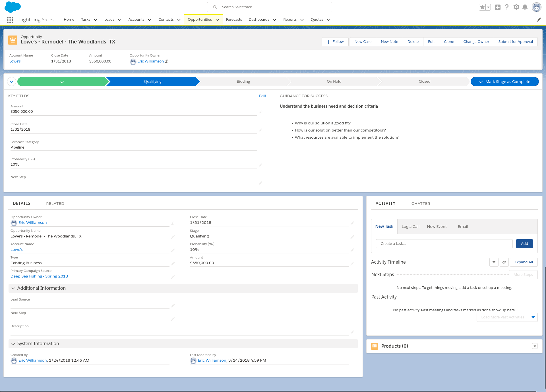Image resolution: width=546 pixels, height=392 pixels.
Task: Open the user profile avatar
Action: (x=537, y=7)
